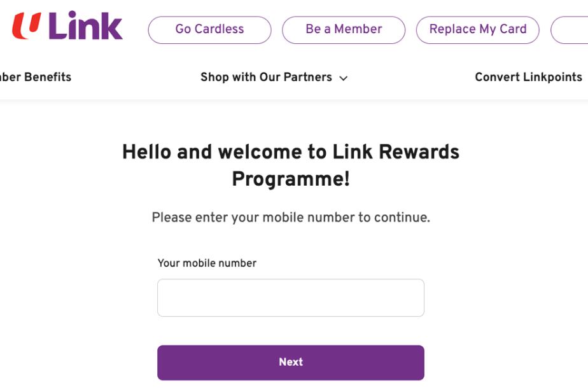Image resolution: width=588 pixels, height=392 pixels.
Task: Click the chevron beside Shop with Our Partners
Action: [343, 78]
